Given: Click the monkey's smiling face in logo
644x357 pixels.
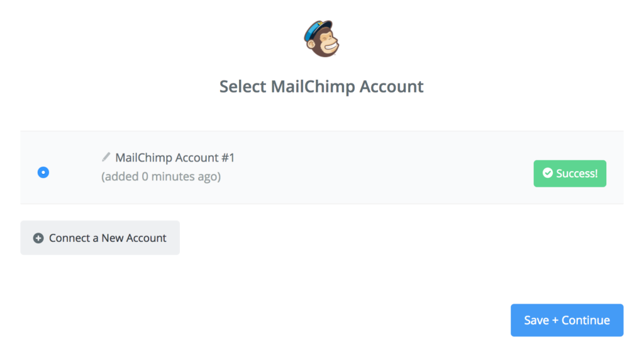Looking at the screenshot, I should pyautogui.click(x=327, y=43).
